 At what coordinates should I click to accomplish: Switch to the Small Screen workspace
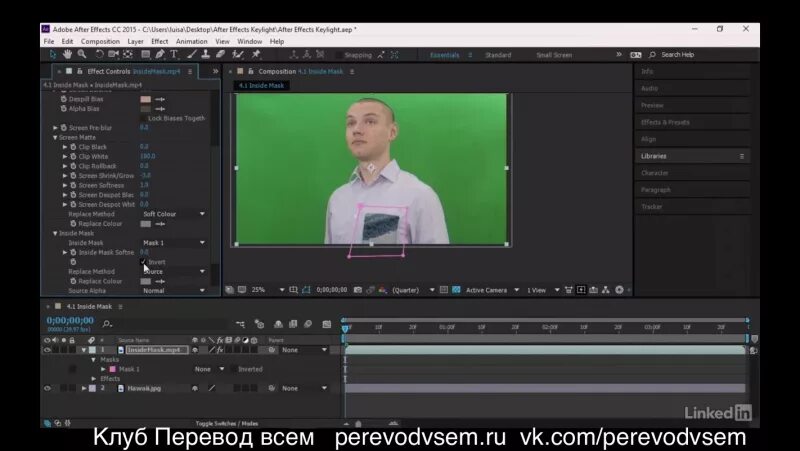point(554,55)
